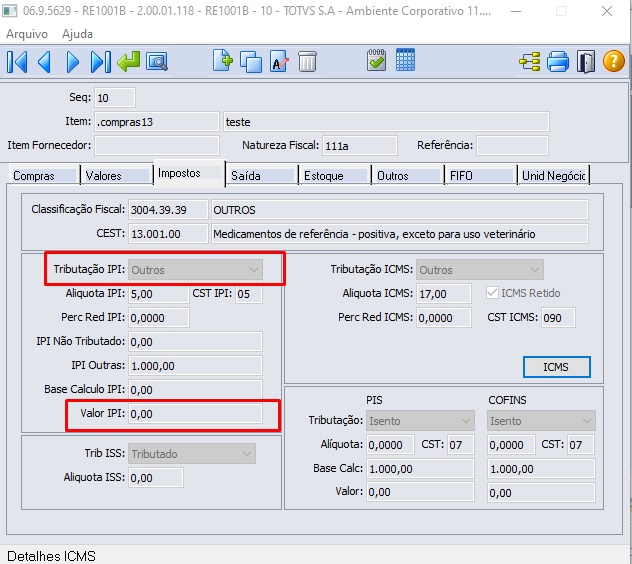
Task: Click the CEST field 13.001.00
Action: 168,233
